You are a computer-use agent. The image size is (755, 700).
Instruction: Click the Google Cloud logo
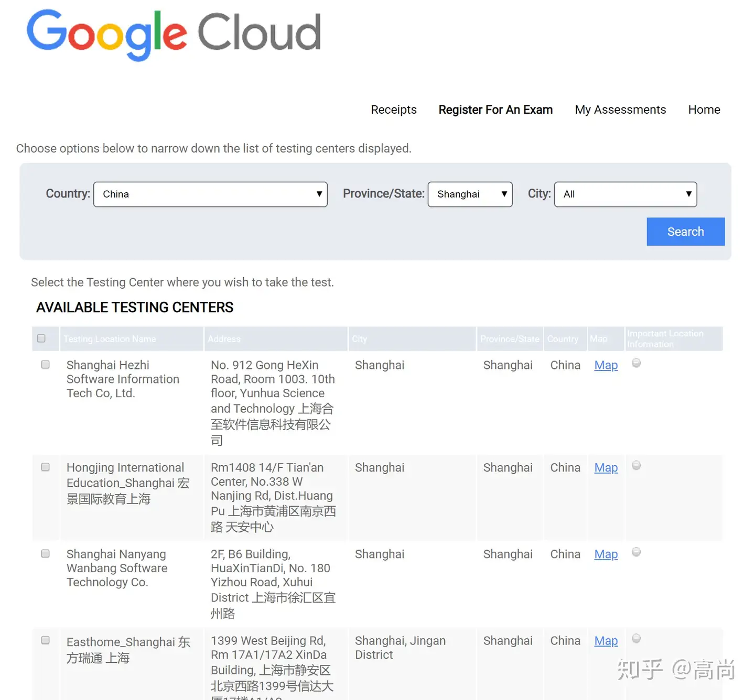[174, 34]
